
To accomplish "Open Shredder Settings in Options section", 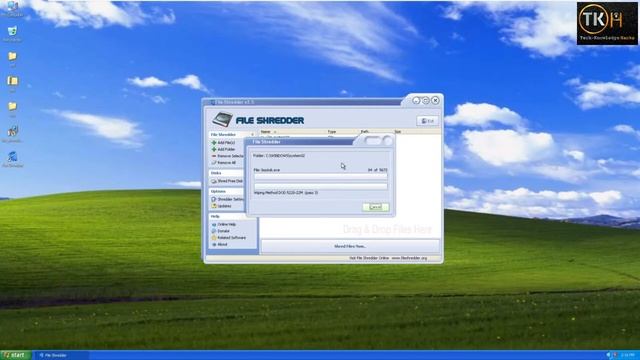I will point(228,199).
